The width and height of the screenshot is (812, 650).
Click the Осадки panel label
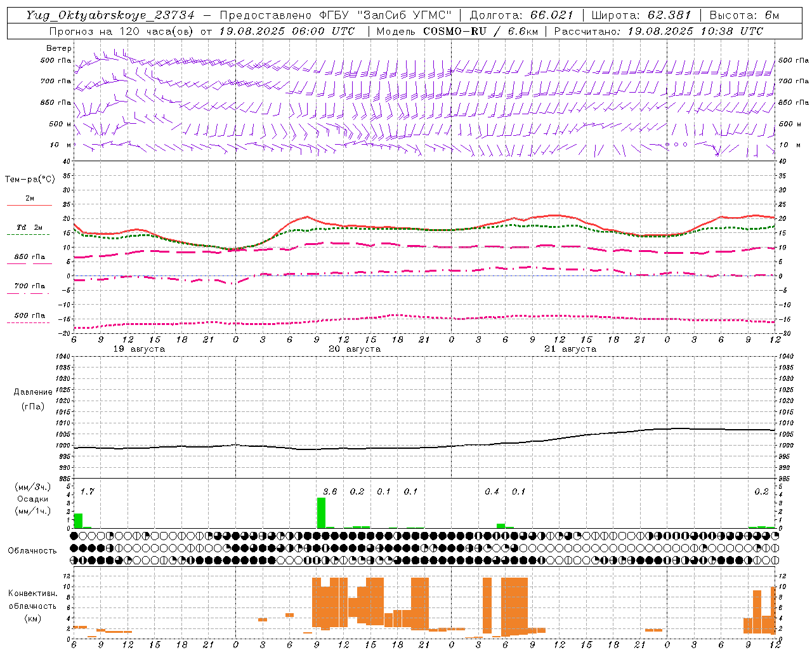coord(33,499)
